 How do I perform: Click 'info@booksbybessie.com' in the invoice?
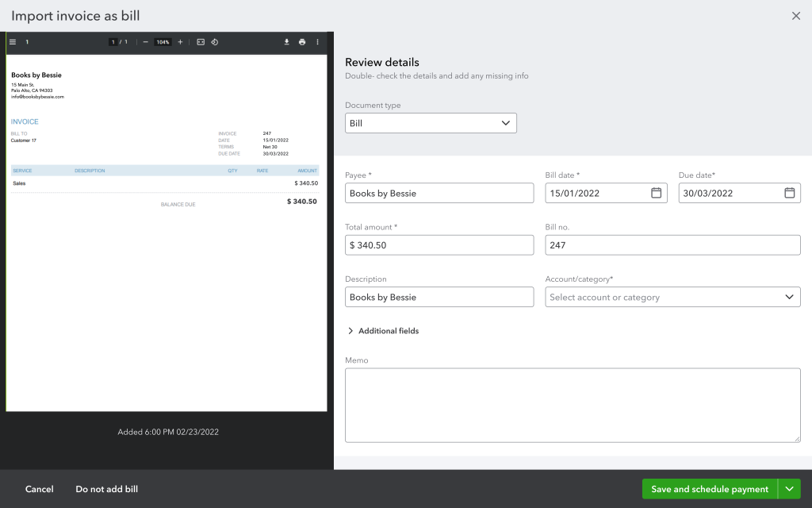pos(37,97)
